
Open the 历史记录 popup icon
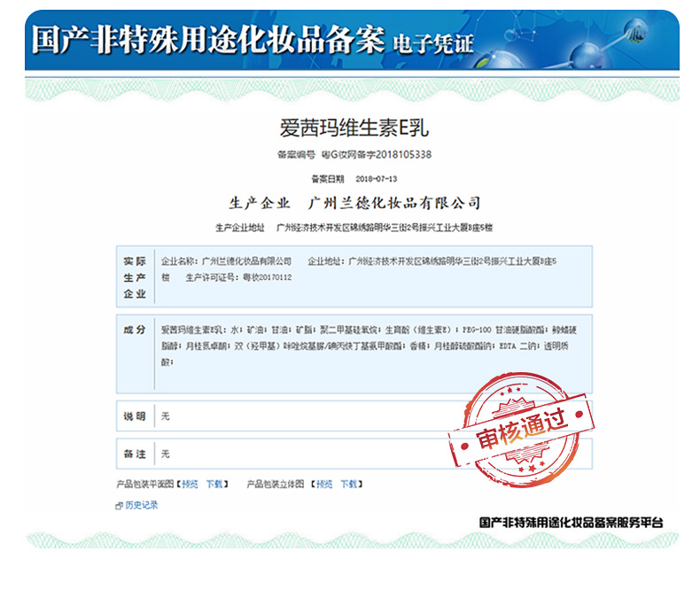[x=119, y=506]
